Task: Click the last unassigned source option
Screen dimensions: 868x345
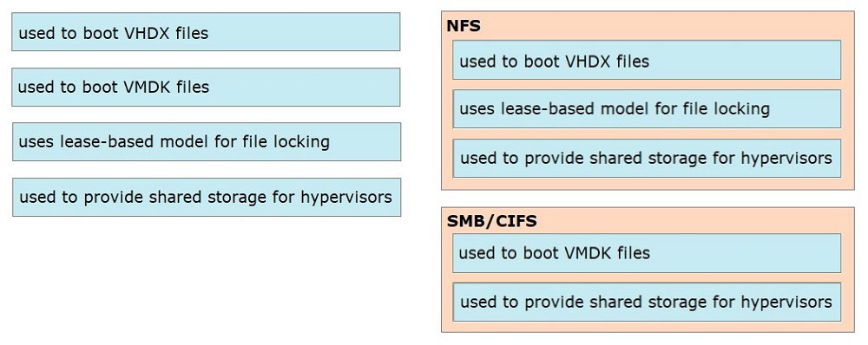Action: [x=207, y=197]
